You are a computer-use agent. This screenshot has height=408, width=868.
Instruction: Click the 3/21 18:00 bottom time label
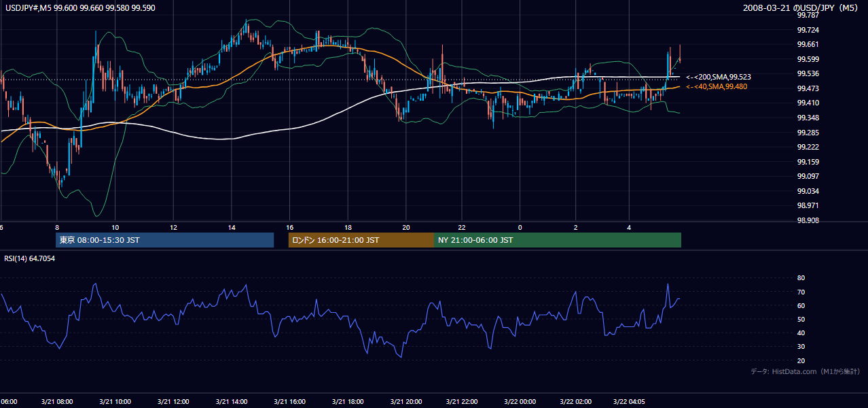coord(347,402)
